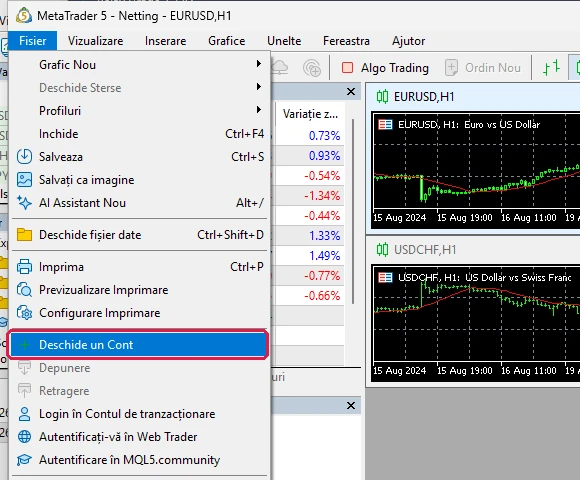
Task: Click the market watch vertical scrollbar
Action: [x=353, y=212]
